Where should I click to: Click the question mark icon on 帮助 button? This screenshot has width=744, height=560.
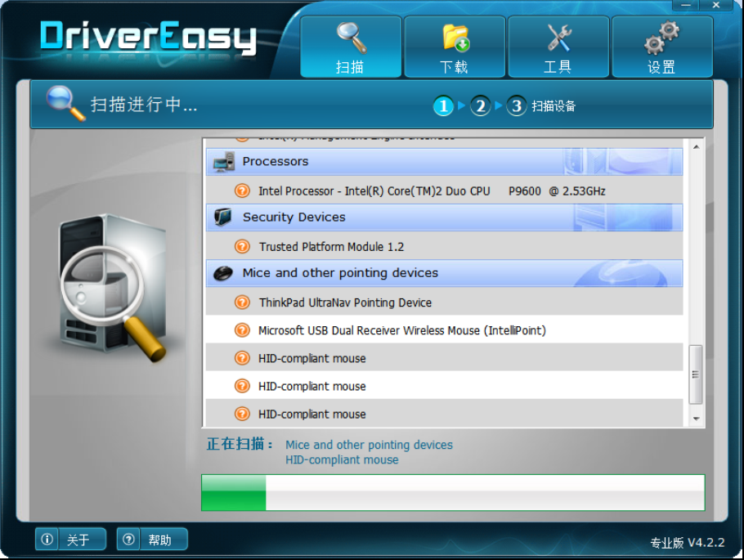tap(128, 539)
